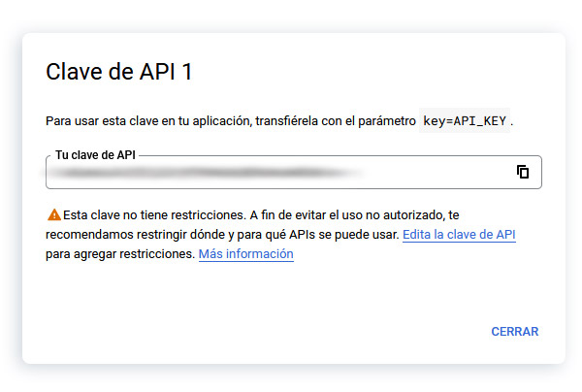
Task: Close the dialog with CERRAR
Action: click(x=514, y=332)
